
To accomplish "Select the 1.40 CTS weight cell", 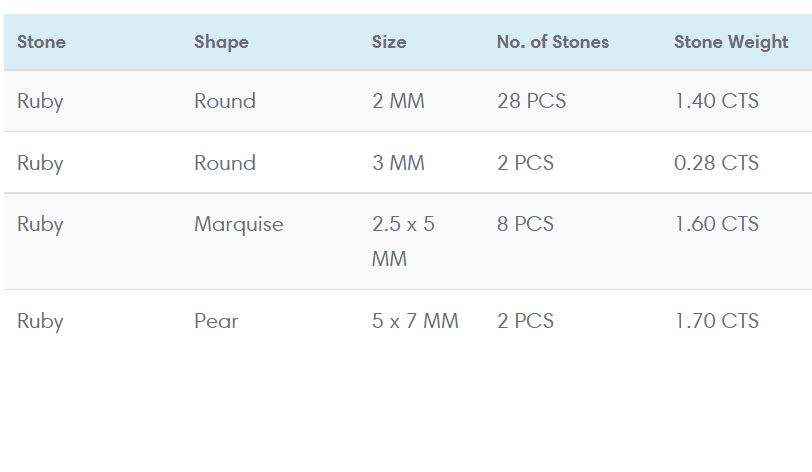I will coord(716,101).
